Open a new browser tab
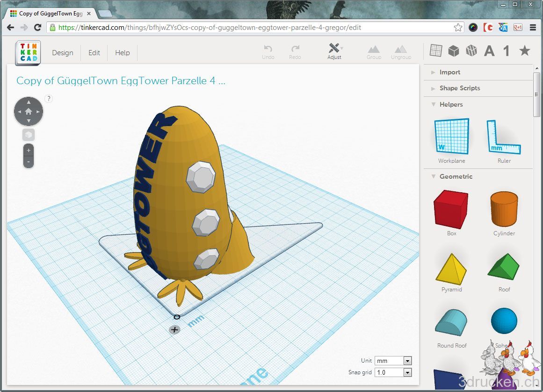The width and height of the screenshot is (543, 392). click(x=105, y=14)
